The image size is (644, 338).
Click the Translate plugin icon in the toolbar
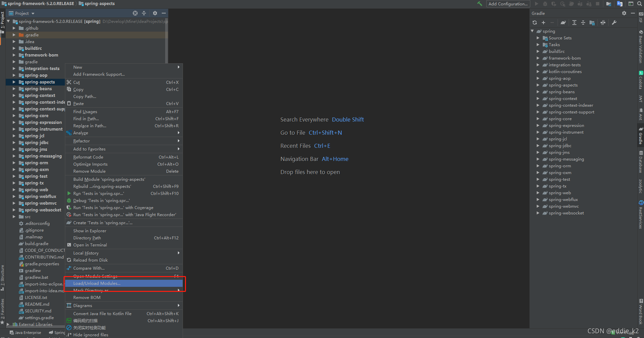(620, 4)
